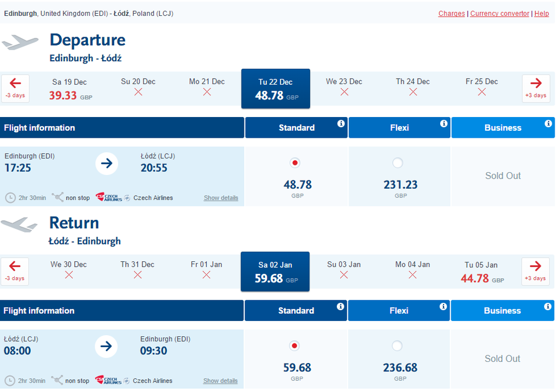Viewport: 560px width, 392px height.
Task: Open info icon on departure Flexi fare
Action: [x=444, y=124]
